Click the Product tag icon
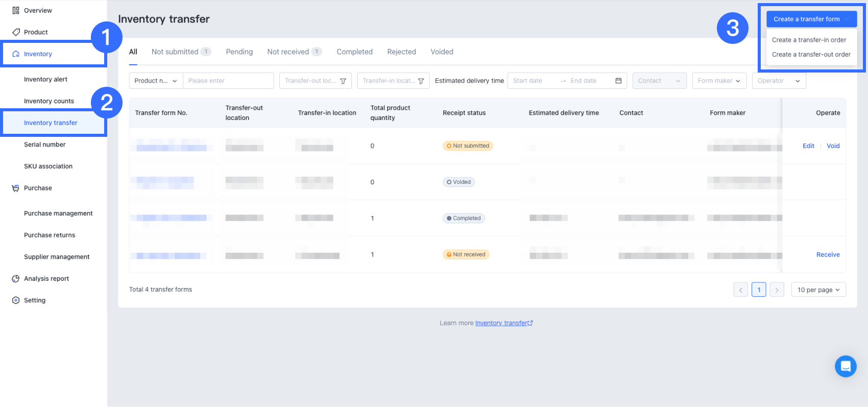 pos(16,32)
